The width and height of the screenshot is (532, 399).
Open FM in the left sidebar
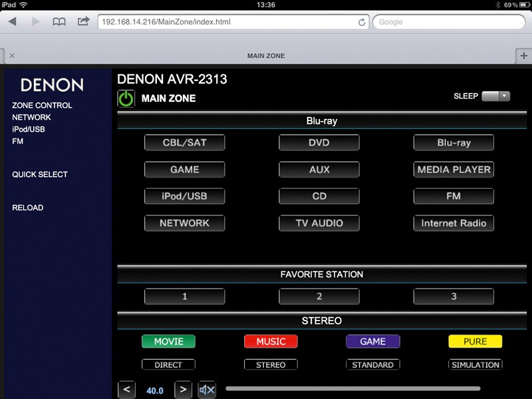(x=18, y=141)
